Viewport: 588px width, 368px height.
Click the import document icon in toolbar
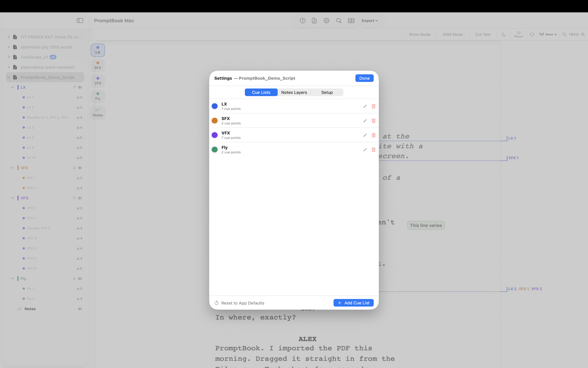(314, 21)
